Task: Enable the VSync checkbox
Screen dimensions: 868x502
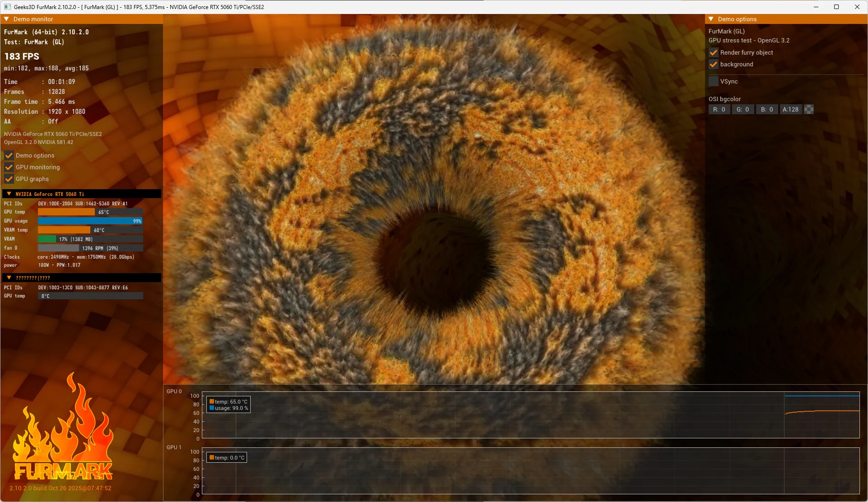Action: 714,81
